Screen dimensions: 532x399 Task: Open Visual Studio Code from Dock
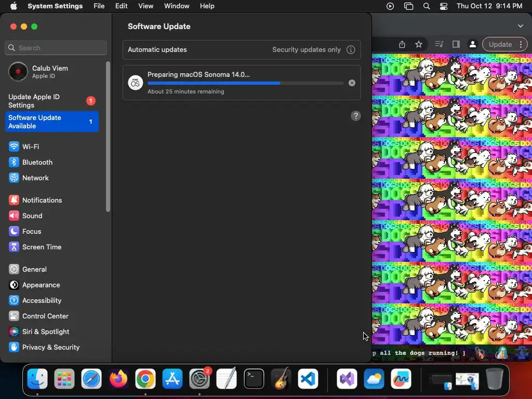pos(308,379)
